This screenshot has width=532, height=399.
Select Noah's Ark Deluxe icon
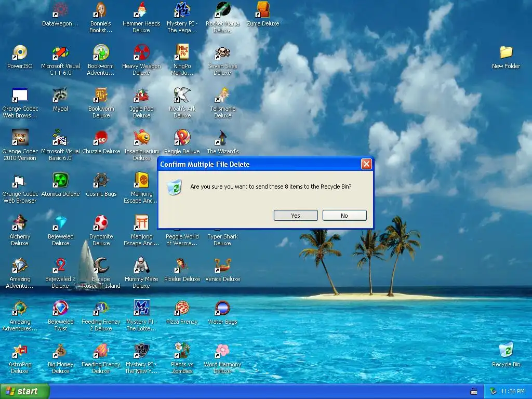point(182,103)
